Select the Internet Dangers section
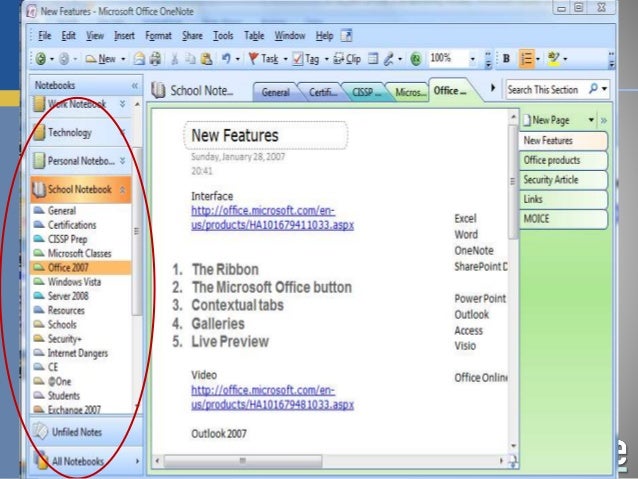The width and height of the screenshot is (638, 479). click(x=81, y=353)
